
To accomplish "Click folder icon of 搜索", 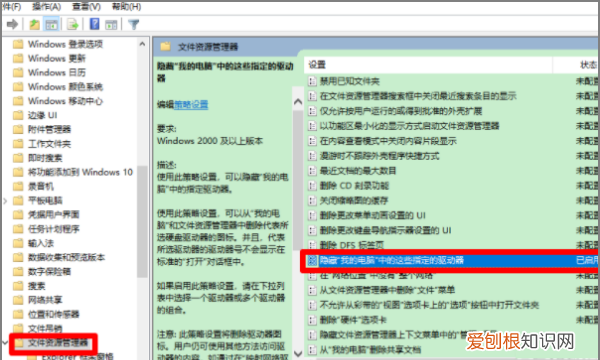I will pos(18,286).
